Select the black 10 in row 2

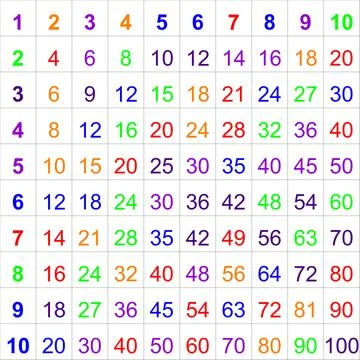[162, 58]
